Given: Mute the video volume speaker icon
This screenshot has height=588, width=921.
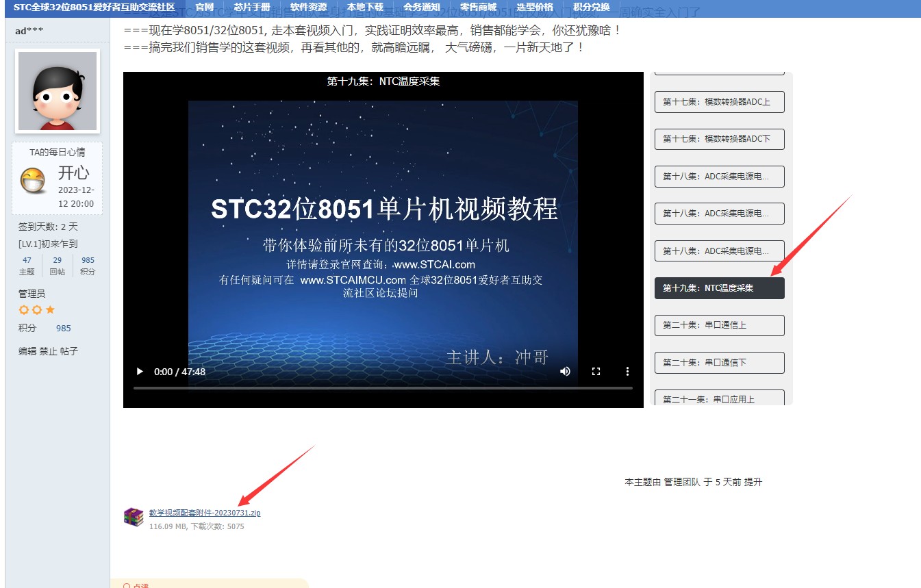Looking at the screenshot, I should [565, 372].
